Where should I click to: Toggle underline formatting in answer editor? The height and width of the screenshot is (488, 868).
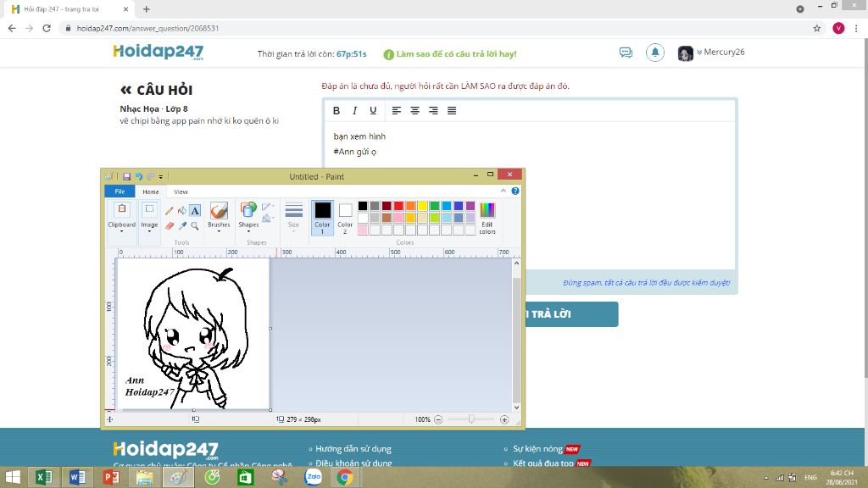373,111
